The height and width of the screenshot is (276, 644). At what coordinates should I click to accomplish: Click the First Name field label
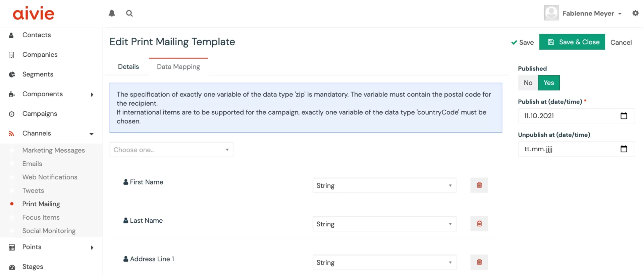pos(147,182)
